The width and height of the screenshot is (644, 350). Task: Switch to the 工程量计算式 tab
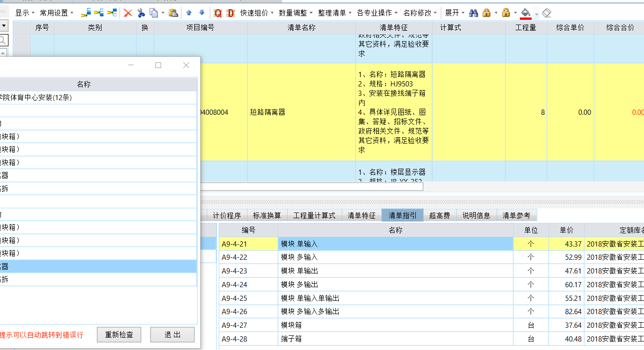[x=314, y=215]
